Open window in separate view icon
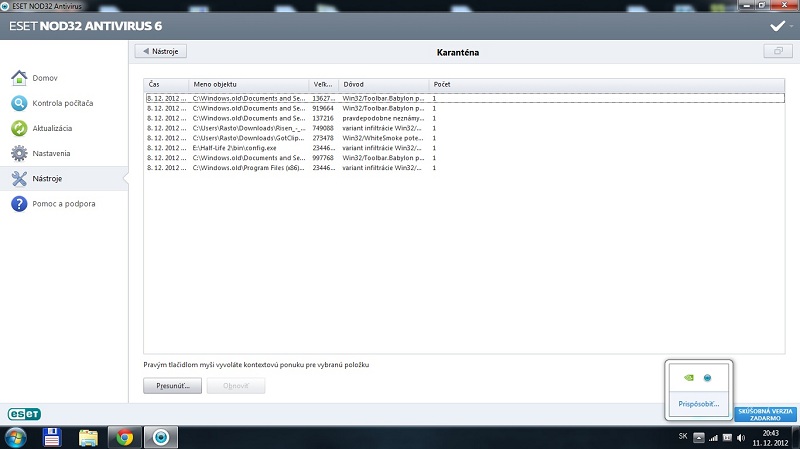Image resolution: width=800 pixels, height=449 pixels. tap(775, 51)
